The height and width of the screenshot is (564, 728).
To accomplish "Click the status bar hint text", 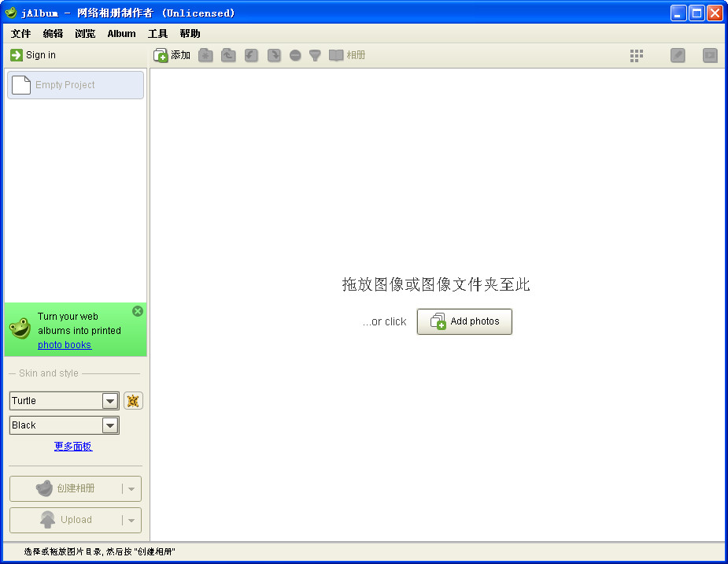I will pos(99,551).
